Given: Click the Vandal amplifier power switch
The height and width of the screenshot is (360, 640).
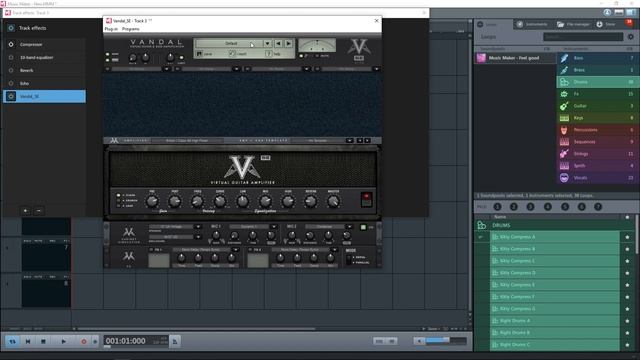Looking at the screenshot, I should pos(367,200).
